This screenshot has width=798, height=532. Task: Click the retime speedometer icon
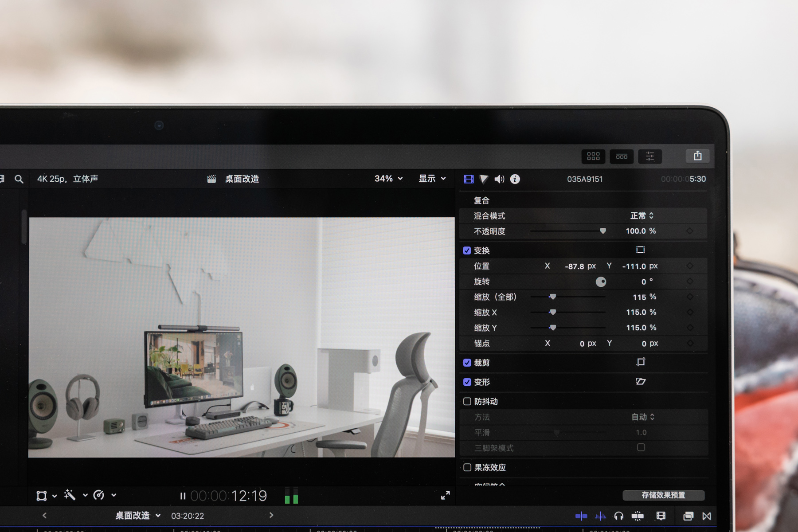(x=99, y=495)
